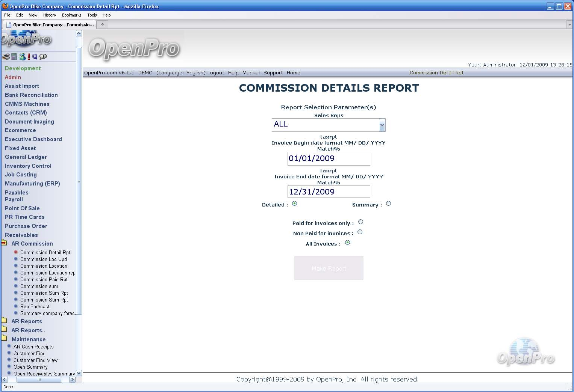Image resolution: width=574 pixels, height=392 pixels.
Task: Open the Bookmarks menu
Action: click(x=71, y=15)
